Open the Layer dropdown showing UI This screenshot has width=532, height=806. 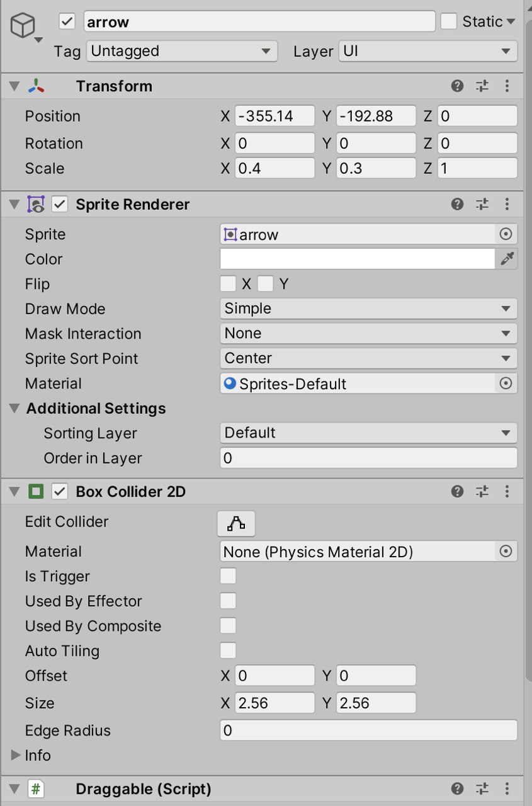click(x=428, y=51)
